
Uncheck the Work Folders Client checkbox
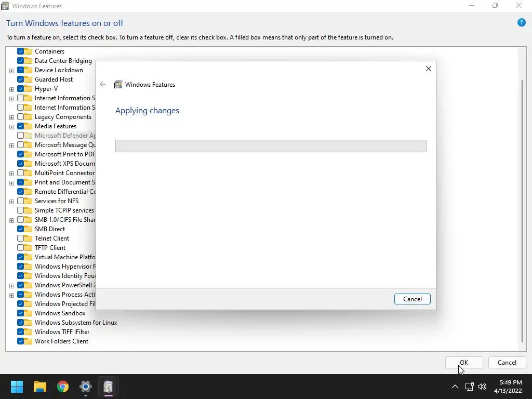(20, 341)
